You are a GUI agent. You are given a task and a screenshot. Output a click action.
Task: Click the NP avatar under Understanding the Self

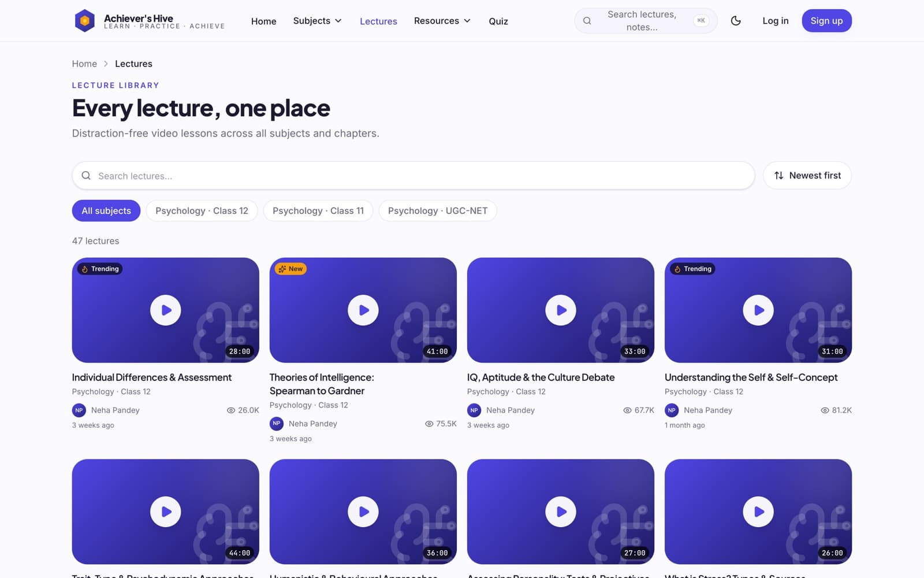point(672,410)
